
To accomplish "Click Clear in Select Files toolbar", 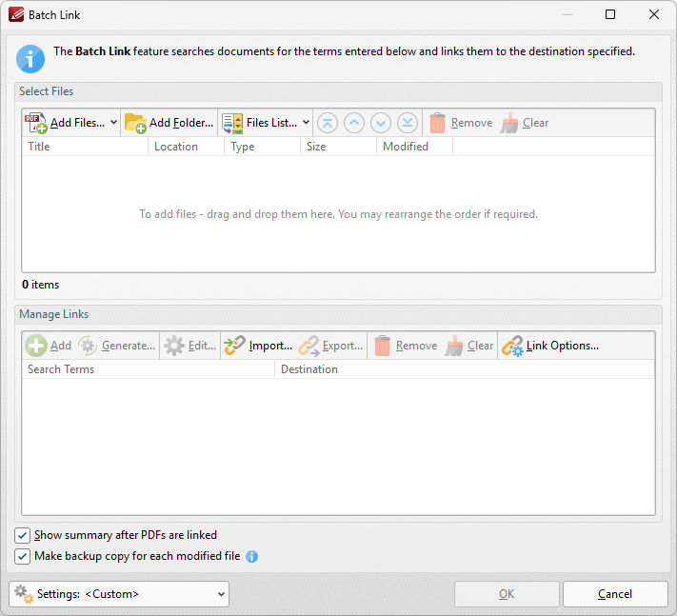I will (524, 123).
